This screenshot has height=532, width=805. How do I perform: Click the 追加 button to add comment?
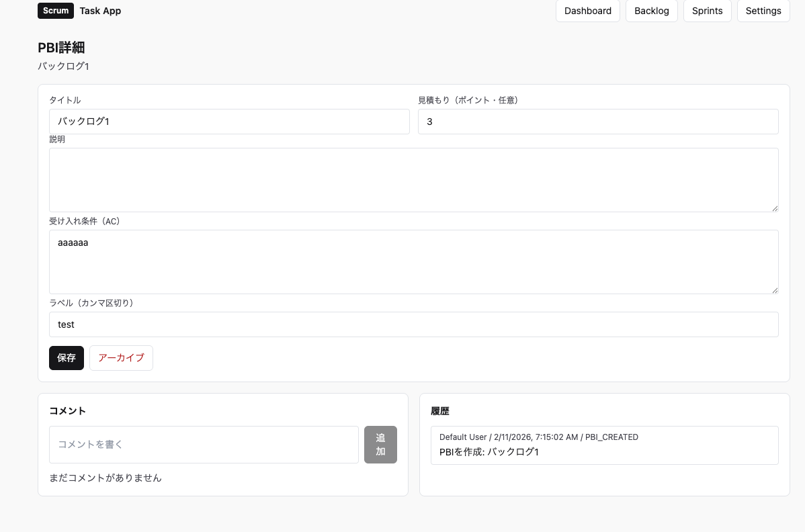pyautogui.click(x=380, y=445)
